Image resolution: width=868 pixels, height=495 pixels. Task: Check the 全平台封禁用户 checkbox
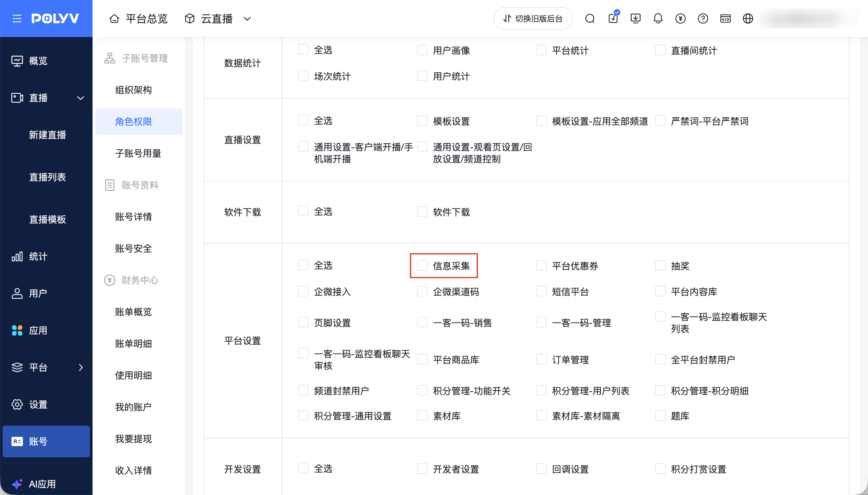[x=660, y=359]
